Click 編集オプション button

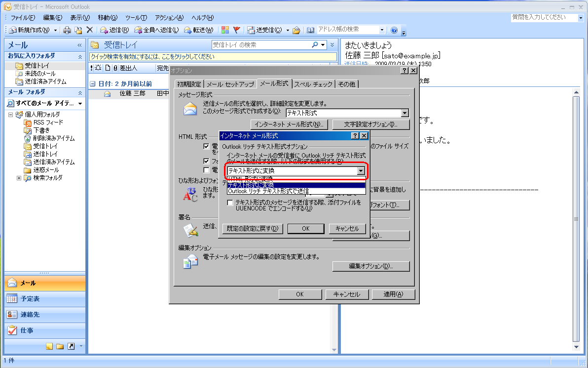pos(371,266)
